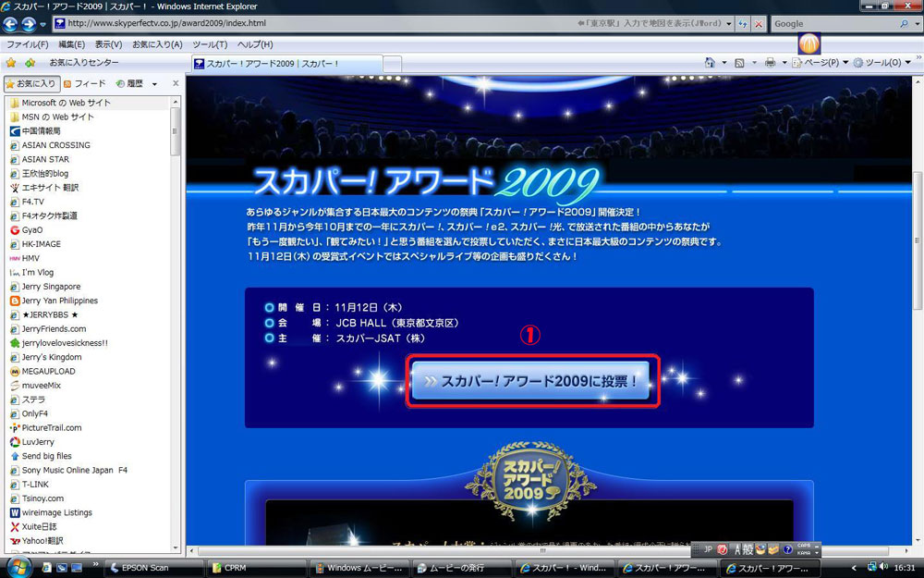Open Favorites Center star icon
This screenshot has height=578, width=924.
click(11, 63)
